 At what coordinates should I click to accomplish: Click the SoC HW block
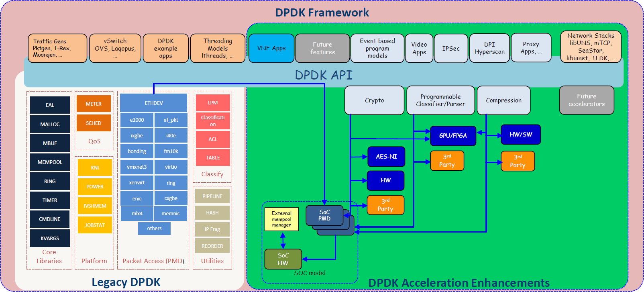tap(283, 259)
